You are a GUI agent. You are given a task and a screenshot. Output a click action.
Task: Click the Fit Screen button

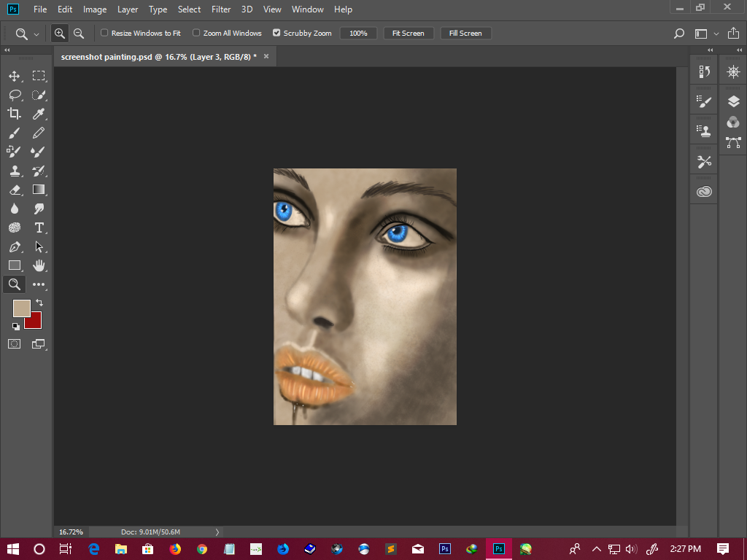[x=408, y=34]
